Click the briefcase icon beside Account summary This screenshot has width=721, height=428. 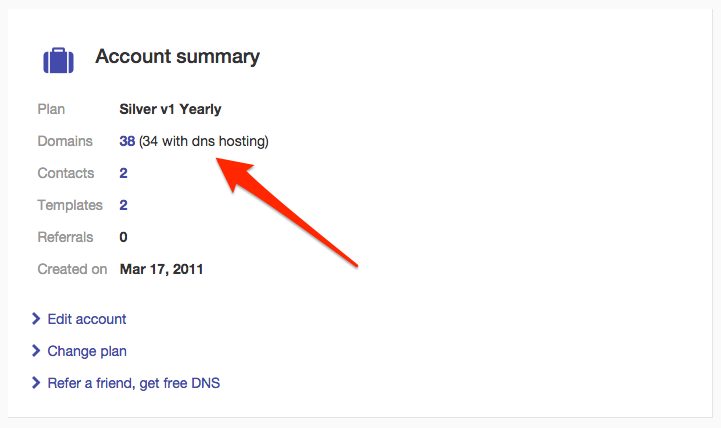[59, 60]
